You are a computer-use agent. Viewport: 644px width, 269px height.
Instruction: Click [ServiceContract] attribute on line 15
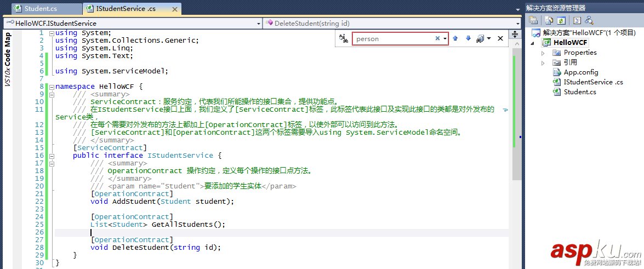click(110, 147)
